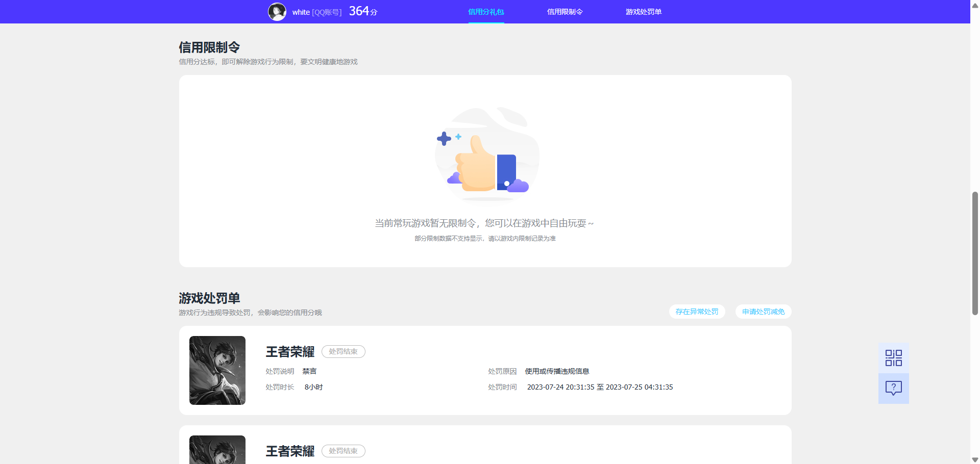Switch to the 信用限制令 tab
This screenshot has width=980, height=464.
pos(565,12)
